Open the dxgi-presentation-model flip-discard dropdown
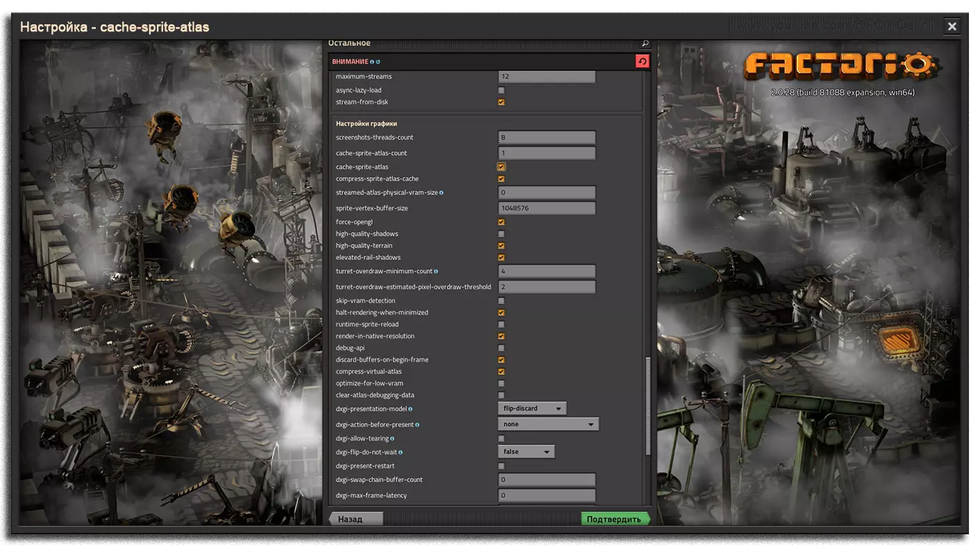 [532, 408]
